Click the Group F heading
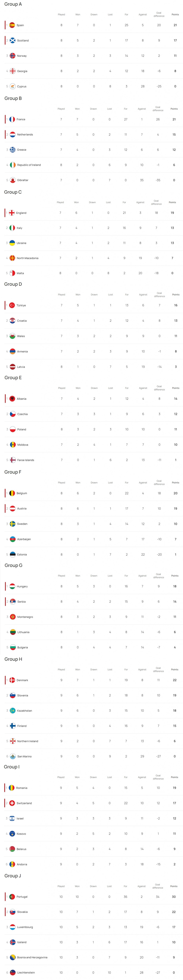The width and height of the screenshot is (183, 980). (x=13, y=472)
